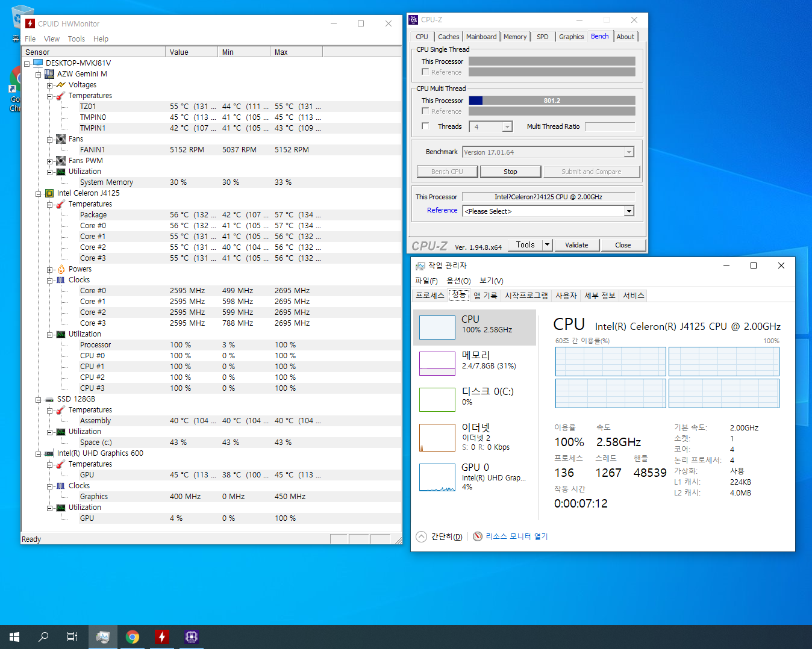Click the Fans node fan icon
Screen dimensions: 812x649
[x=61, y=138]
